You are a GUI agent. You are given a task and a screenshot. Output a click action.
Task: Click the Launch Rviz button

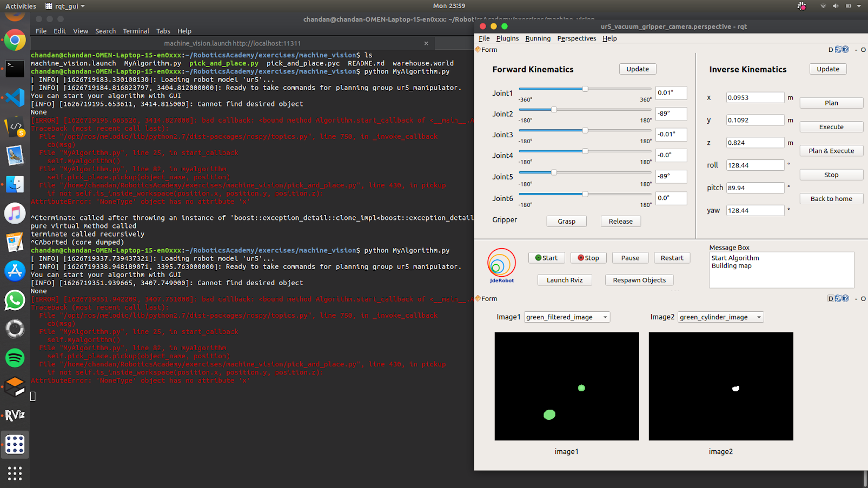click(x=564, y=280)
